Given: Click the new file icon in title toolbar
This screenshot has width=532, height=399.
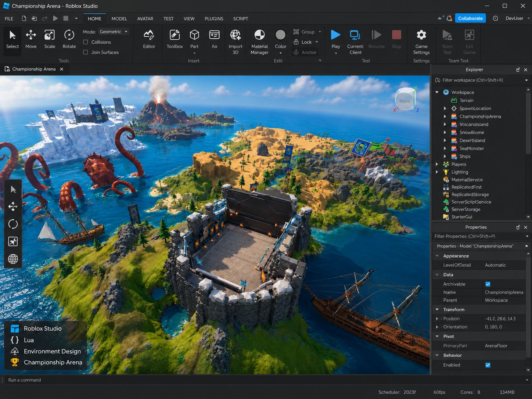Looking at the screenshot, I should pyautogui.click(x=24, y=18).
